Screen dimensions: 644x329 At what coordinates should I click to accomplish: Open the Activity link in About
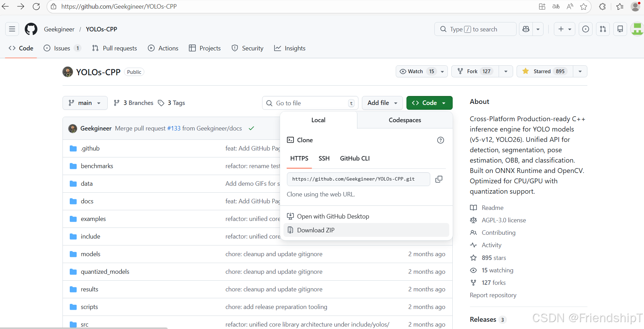[x=486, y=245]
